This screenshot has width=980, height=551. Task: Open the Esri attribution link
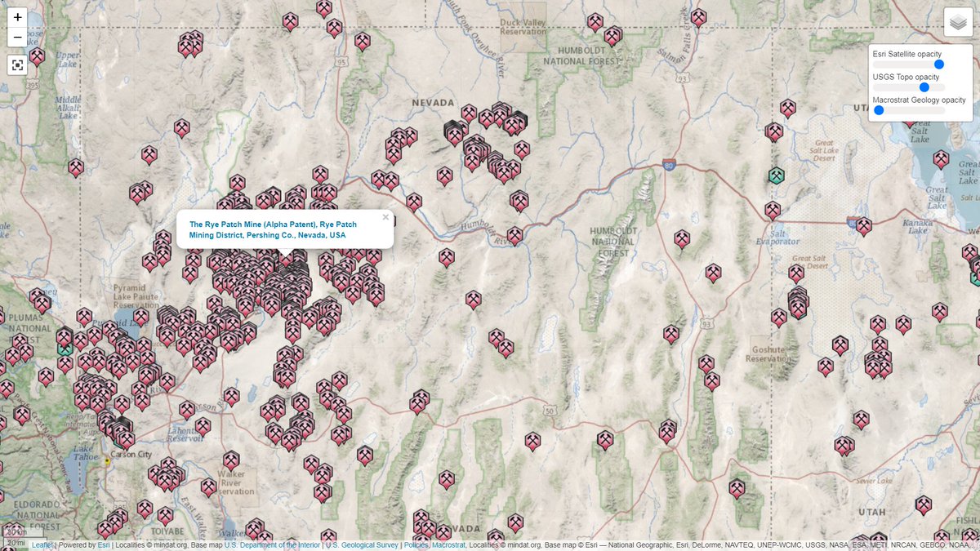coord(104,544)
